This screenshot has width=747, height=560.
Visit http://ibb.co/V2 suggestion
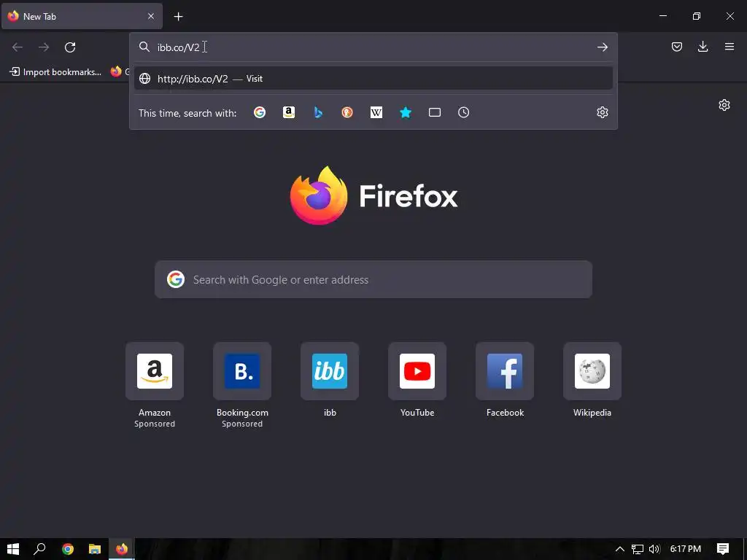pyautogui.click(x=373, y=79)
